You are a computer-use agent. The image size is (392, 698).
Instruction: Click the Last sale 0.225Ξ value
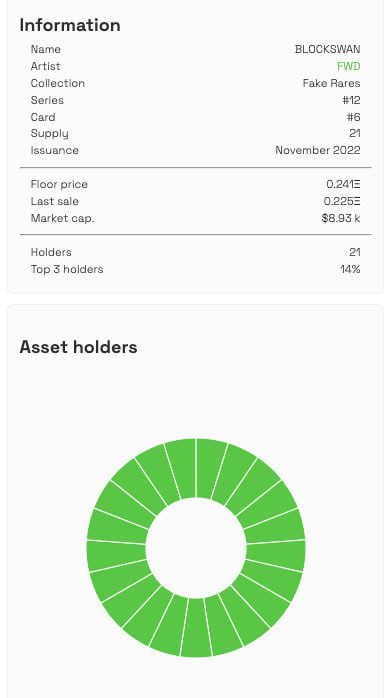point(342,201)
